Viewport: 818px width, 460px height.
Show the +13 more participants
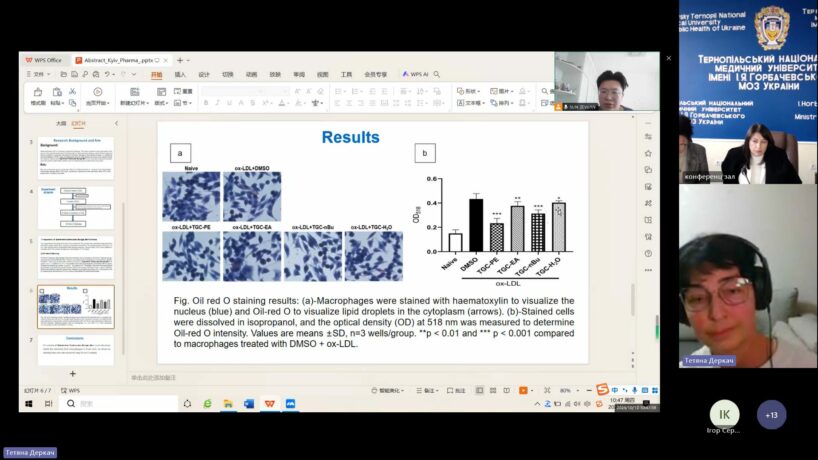tap(771, 414)
